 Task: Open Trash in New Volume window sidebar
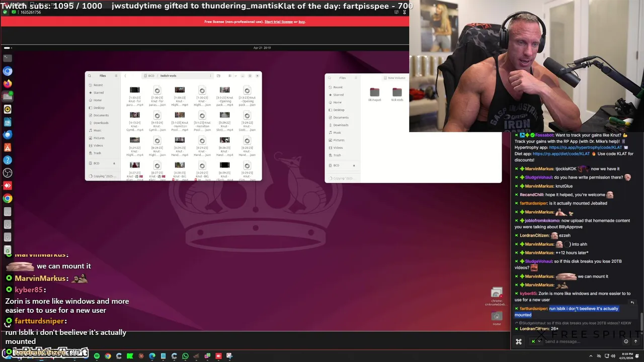point(343,155)
